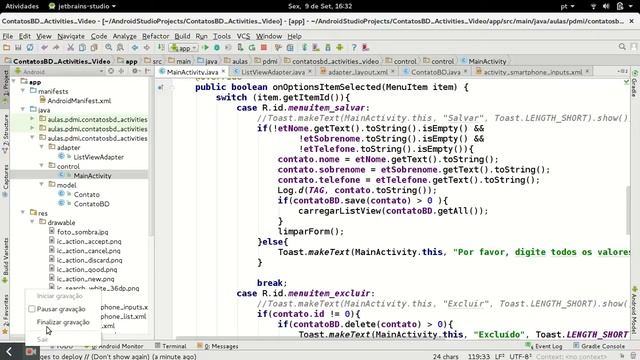Select ContatoBD in the project tree
The width and height of the screenshot is (640, 360).
click(x=91, y=204)
